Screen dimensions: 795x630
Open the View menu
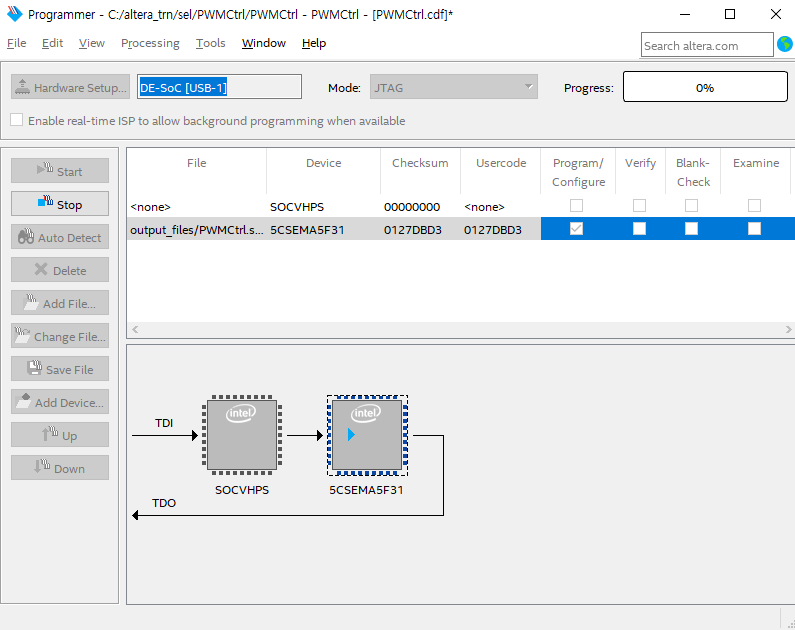(x=92, y=43)
